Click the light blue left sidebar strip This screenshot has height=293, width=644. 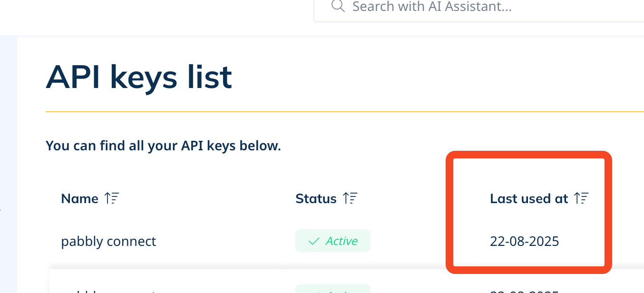point(9,165)
